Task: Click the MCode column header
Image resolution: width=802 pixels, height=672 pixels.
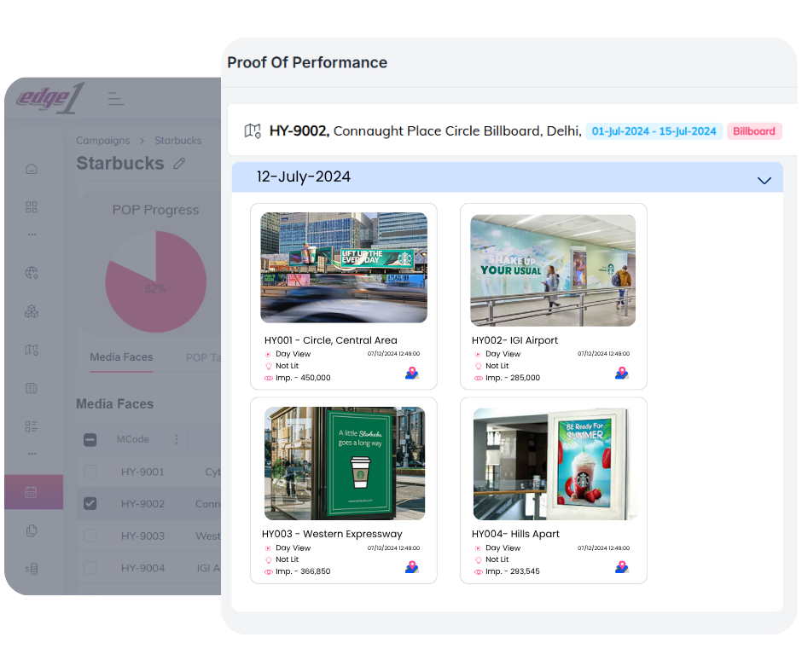Action: pyautogui.click(x=132, y=439)
